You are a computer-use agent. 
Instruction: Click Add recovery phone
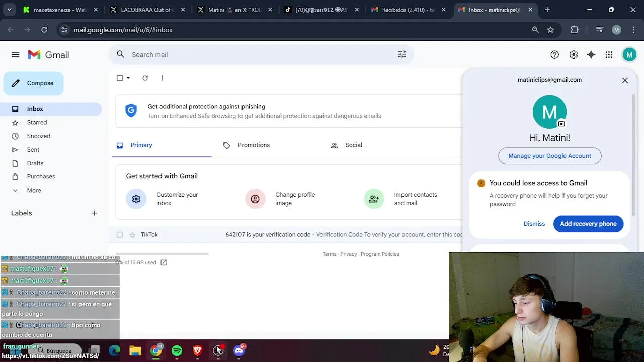[x=588, y=224]
